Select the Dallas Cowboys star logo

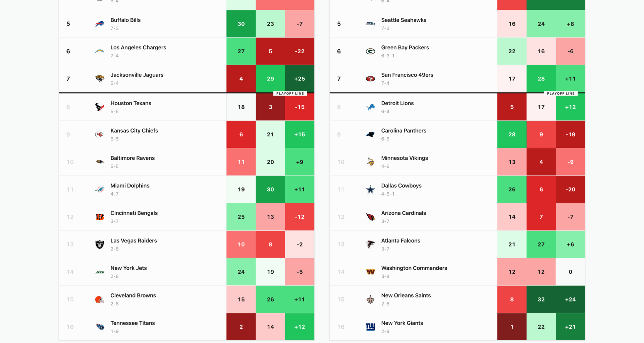pos(370,189)
